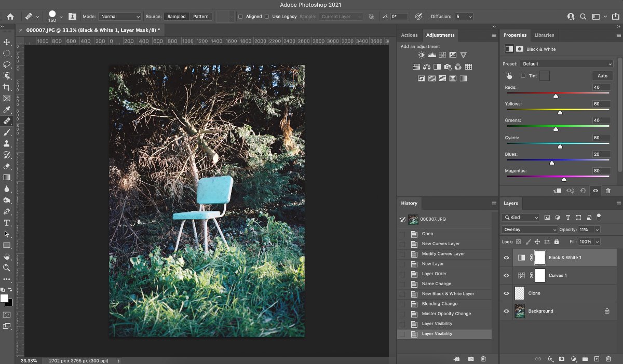Activate the Type tool
Image resolution: width=623 pixels, height=364 pixels.
pyautogui.click(x=7, y=223)
